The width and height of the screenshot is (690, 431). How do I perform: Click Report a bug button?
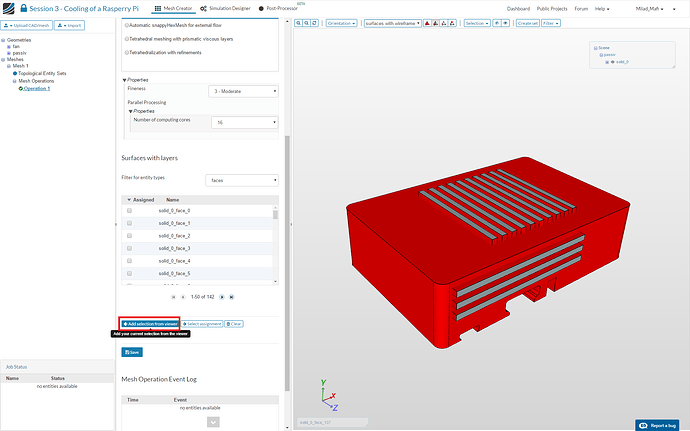[659, 424]
